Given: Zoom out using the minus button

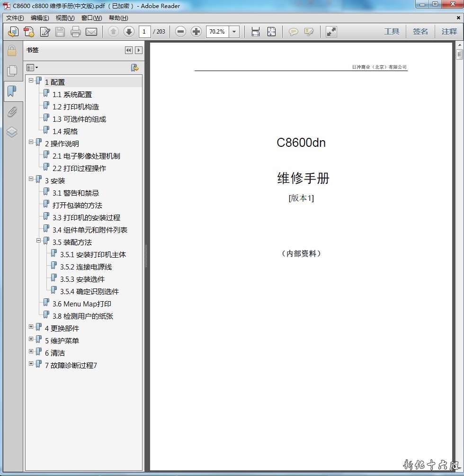Looking at the screenshot, I should pyautogui.click(x=180, y=32).
